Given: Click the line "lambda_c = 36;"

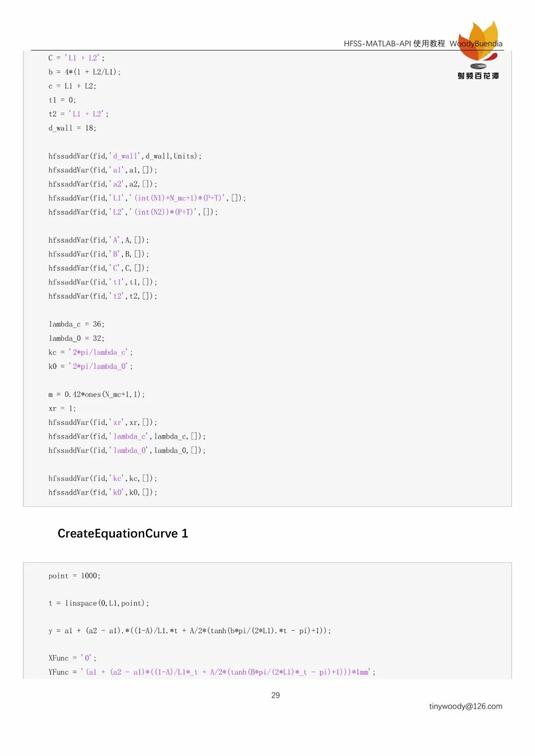Looking at the screenshot, I should (76, 324).
